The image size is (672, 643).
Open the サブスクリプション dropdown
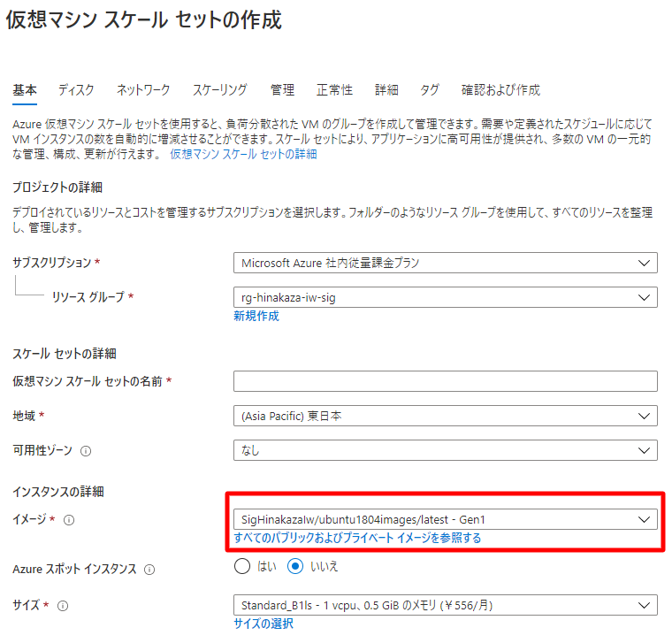coord(446,263)
